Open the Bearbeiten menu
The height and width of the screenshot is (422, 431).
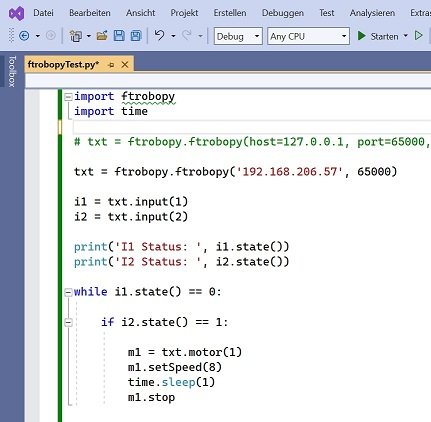[90, 13]
